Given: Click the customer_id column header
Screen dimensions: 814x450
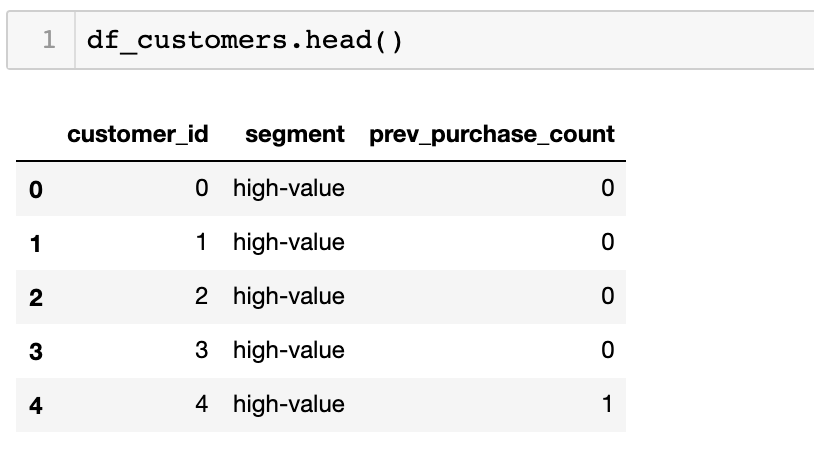Looking at the screenshot, I should pyautogui.click(x=138, y=134).
